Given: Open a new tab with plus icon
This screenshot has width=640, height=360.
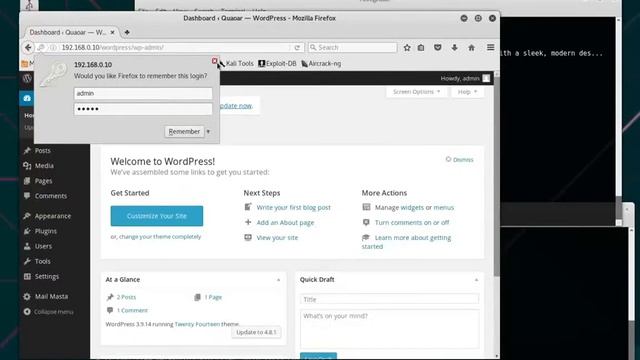Looking at the screenshot, I should click(127, 32).
